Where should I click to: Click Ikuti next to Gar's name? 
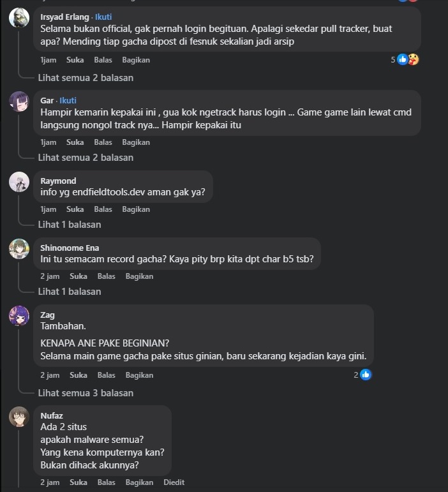coord(68,100)
